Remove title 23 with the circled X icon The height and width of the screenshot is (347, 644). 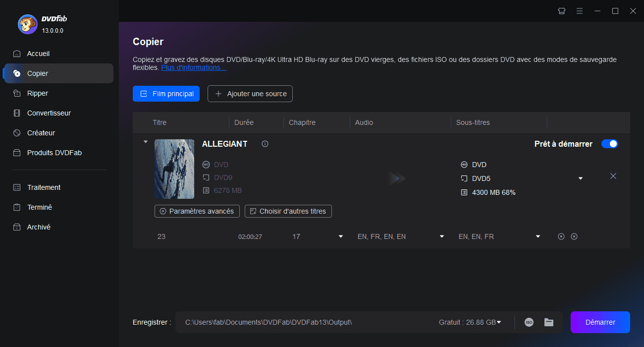point(574,237)
